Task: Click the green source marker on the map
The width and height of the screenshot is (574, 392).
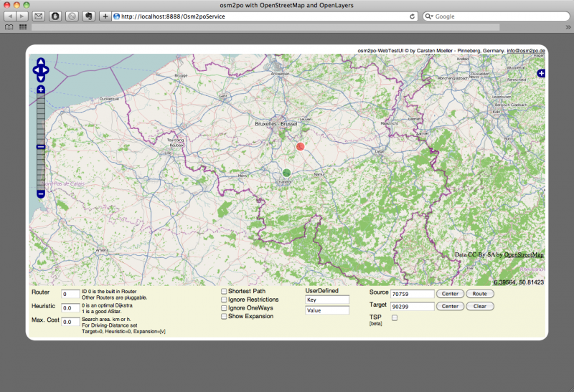Action: tap(286, 173)
